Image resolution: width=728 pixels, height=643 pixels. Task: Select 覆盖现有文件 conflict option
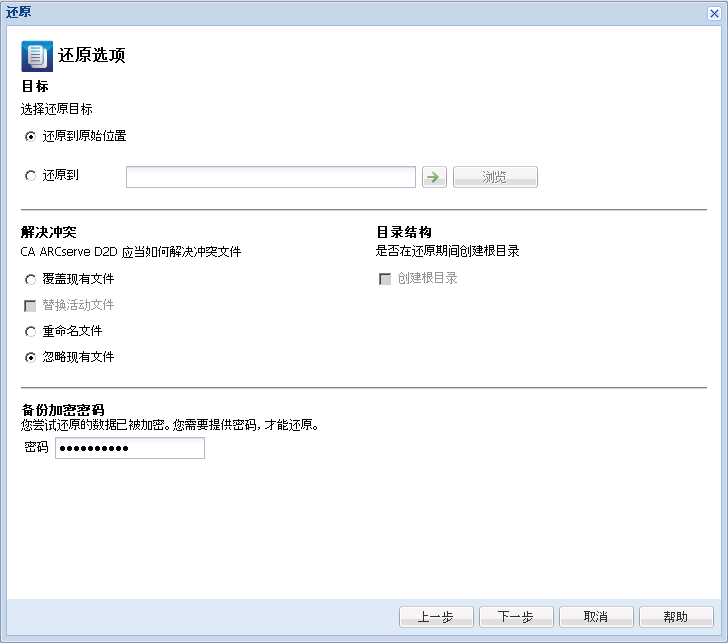[30, 279]
